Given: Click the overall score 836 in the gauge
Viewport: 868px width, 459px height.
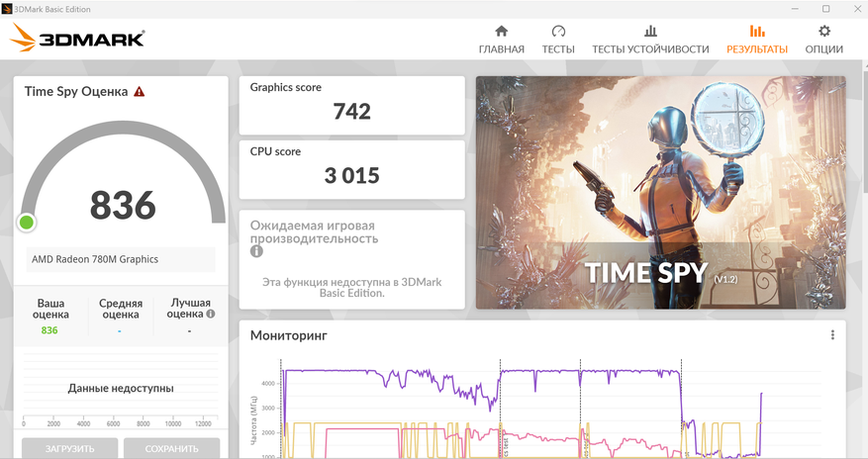Looking at the screenshot, I should [123, 205].
